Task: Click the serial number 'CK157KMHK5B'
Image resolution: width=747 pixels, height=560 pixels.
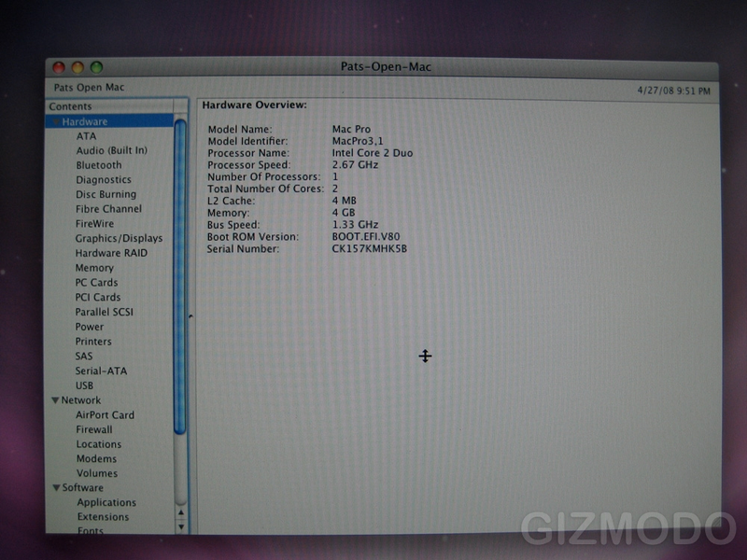Action: pyautogui.click(x=370, y=248)
